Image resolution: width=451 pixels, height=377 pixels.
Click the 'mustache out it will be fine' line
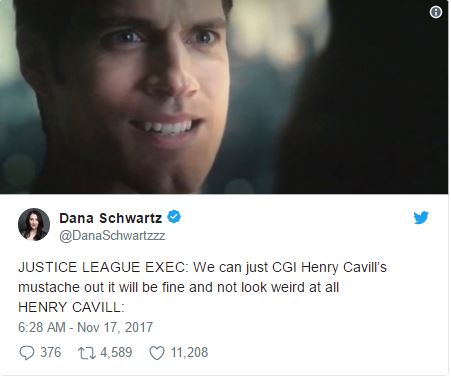pyautogui.click(x=178, y=287)
